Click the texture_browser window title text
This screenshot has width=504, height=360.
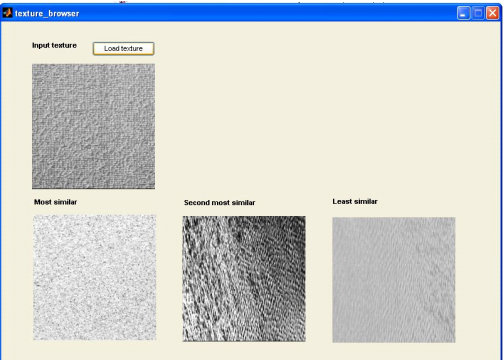pos(47,14)
